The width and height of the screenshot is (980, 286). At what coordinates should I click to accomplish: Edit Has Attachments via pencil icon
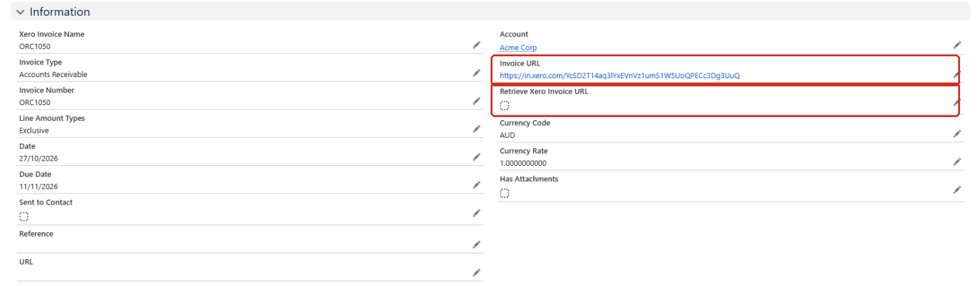click(x=957, y=190)
